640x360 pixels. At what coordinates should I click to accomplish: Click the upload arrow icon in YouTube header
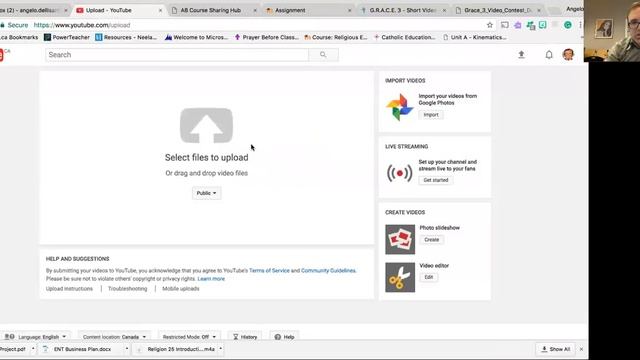pos(521,55)
